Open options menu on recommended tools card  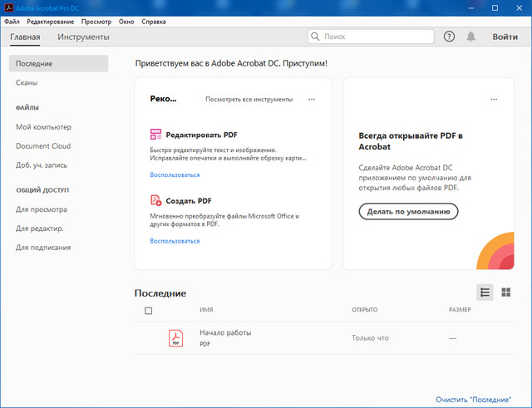click(x=312, y=99)
